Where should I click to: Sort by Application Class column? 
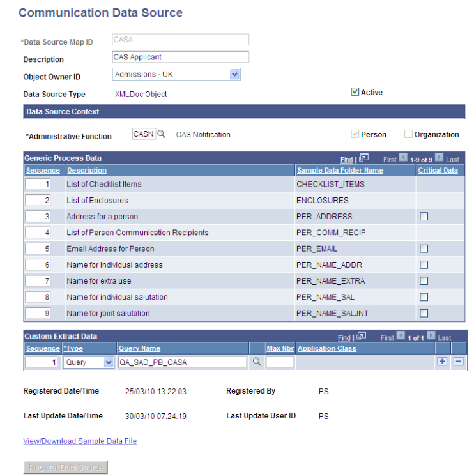[327, 348]
